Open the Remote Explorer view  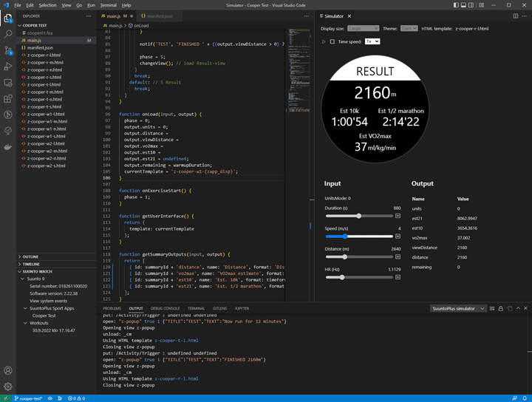8,83
